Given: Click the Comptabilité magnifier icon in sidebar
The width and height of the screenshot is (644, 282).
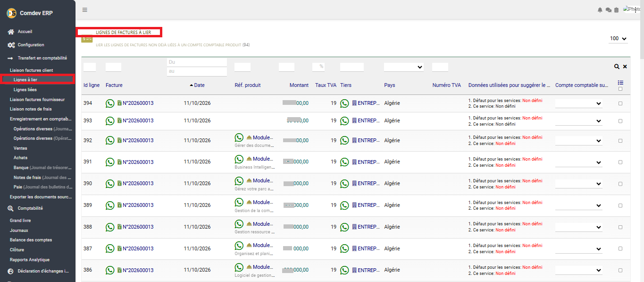Looking at the screenshot, I should click(x=11, y=208).
